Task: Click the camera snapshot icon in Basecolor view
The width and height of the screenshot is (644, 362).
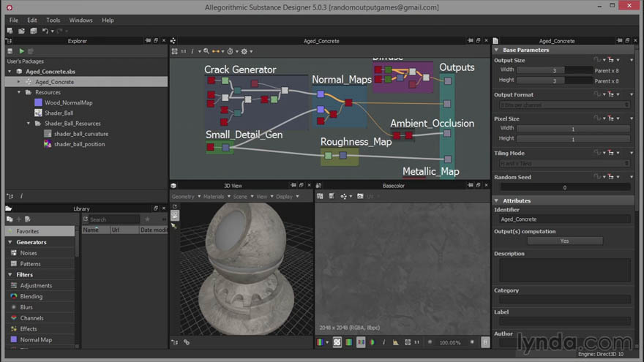Action: coord(360,196)
